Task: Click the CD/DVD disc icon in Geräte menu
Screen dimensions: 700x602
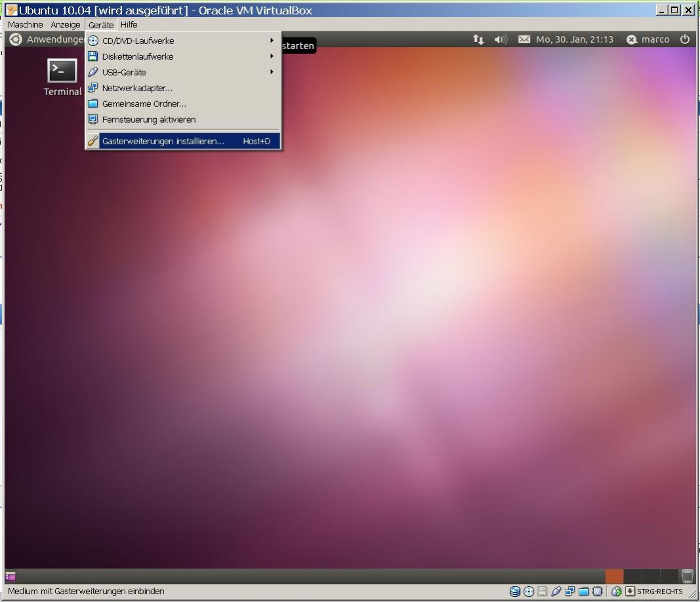Action: coord(93,41)
